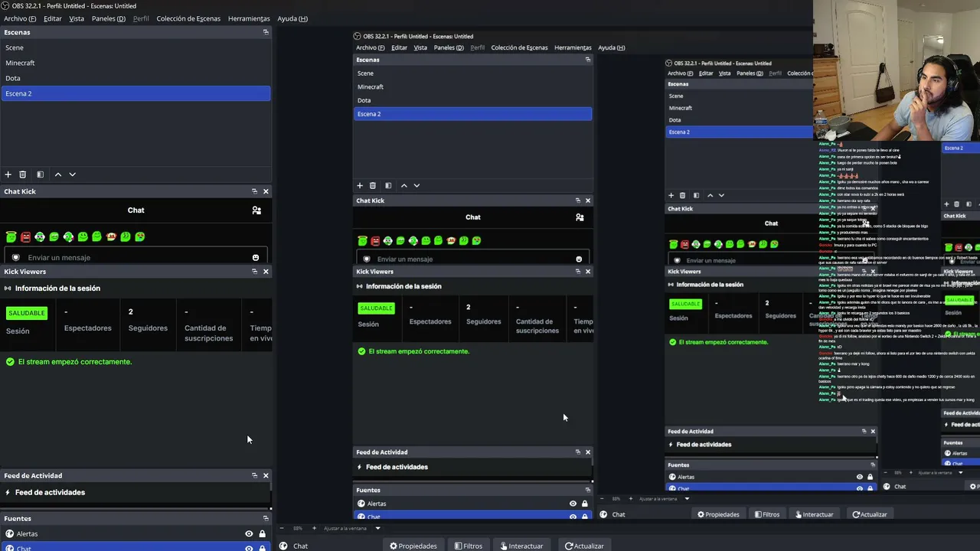Add a new scene in main Escenas dock

(8, 174)
